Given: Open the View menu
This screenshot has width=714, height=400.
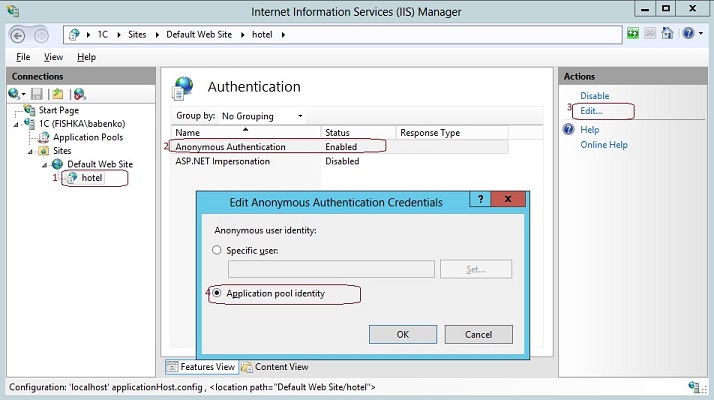Looking at the screenshot, I should click(x=53, y=57).
